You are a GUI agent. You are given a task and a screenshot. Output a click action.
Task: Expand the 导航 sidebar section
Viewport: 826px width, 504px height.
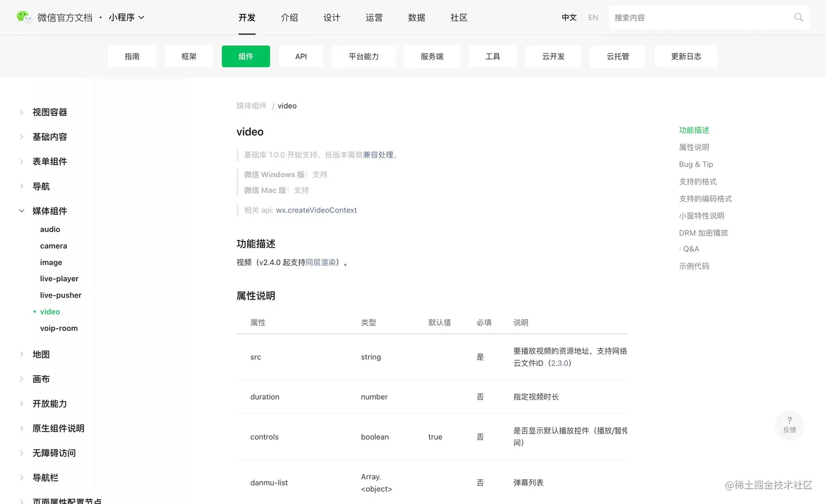tap(41, 186)
